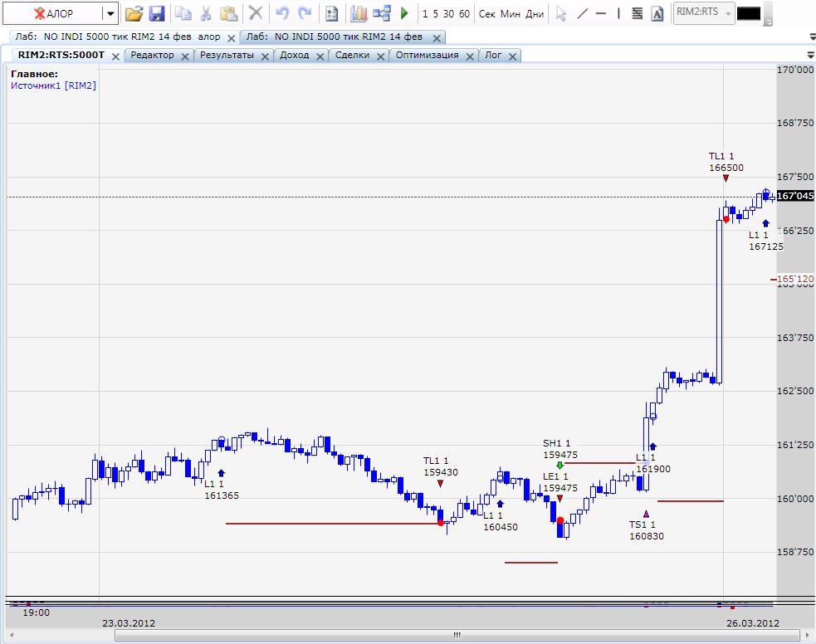Open the Редактор tab
This screenshot has height=644, width=816.
pyautogui.click(x=152, y=55)
